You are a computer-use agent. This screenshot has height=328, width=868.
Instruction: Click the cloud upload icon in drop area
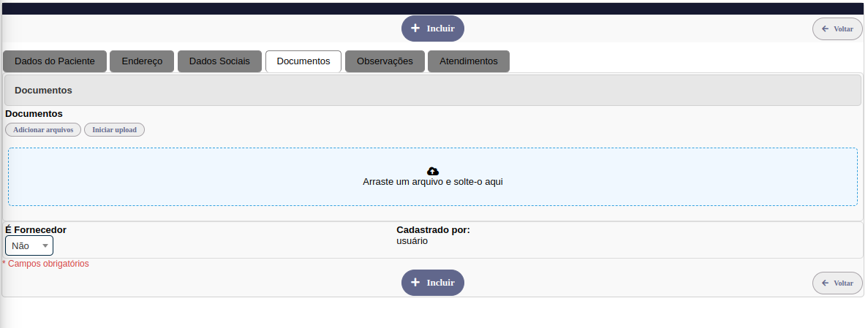click(x=433, y=171)
